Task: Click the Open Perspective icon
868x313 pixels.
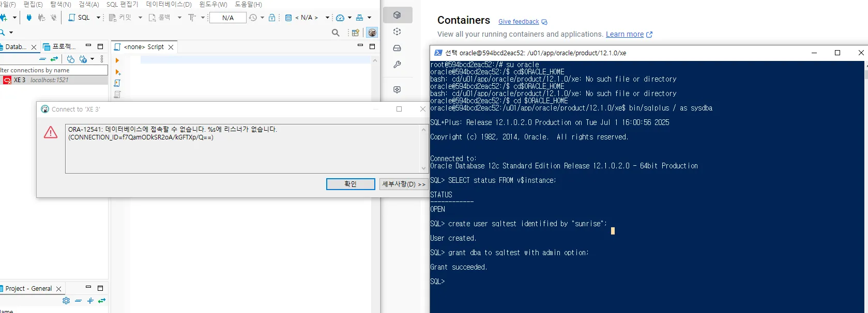Action: click(x=356, y=33)
